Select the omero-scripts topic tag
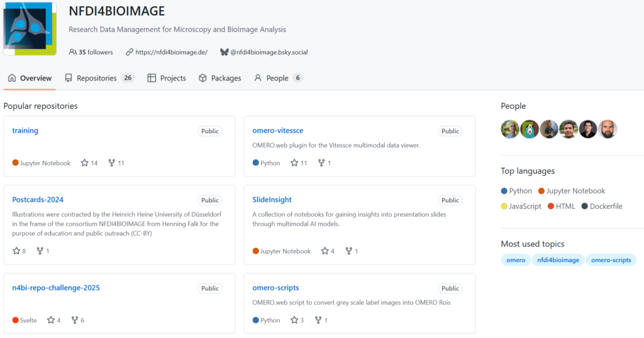This screenshot has height=338, width=644. click(x=611, y=260)
